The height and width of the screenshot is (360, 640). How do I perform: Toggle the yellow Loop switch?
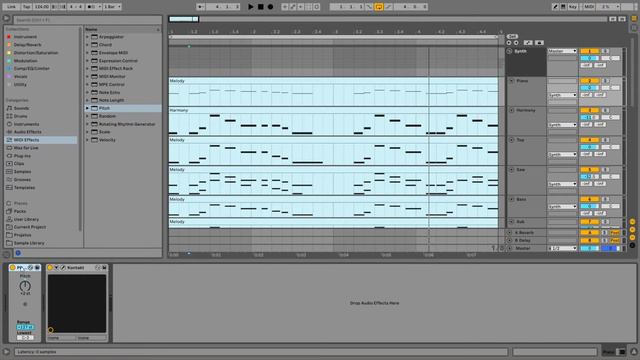(x=379, y=7)
